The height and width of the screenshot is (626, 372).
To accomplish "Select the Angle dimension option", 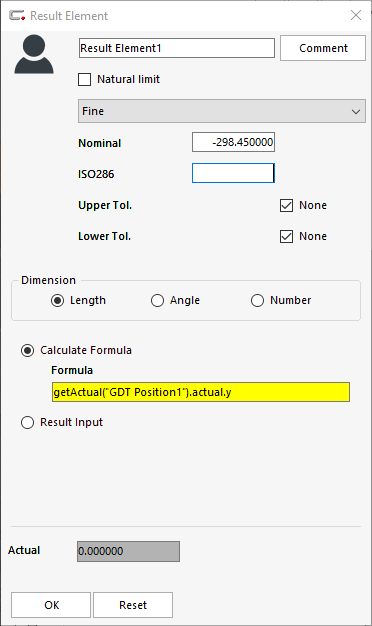I will point(157,300).
